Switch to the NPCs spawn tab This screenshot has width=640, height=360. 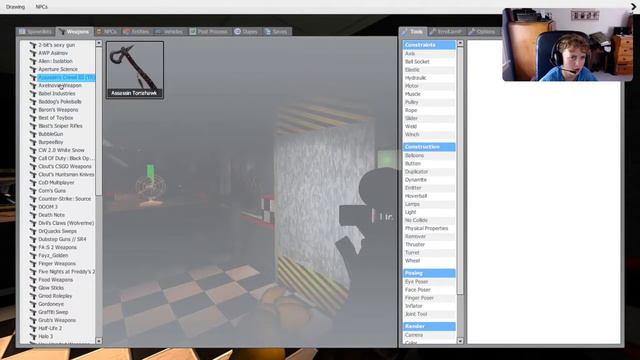tap(107, 32)
